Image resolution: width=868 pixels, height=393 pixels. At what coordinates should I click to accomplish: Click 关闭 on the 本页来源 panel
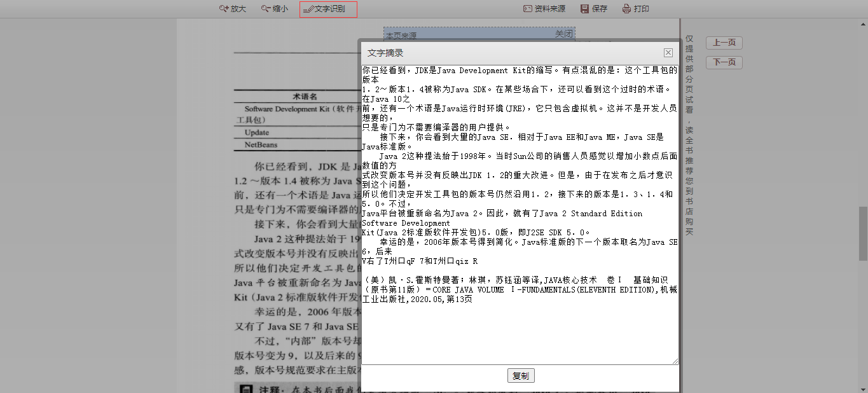[563, 34]
